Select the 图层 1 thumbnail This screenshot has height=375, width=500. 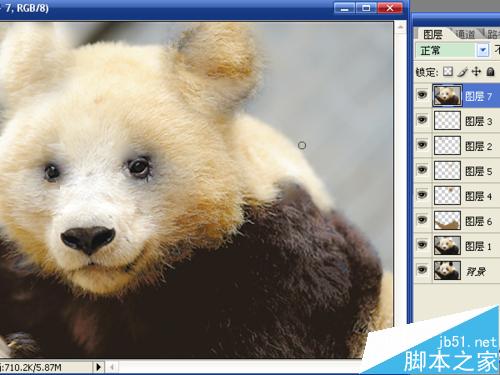[447, 245]
